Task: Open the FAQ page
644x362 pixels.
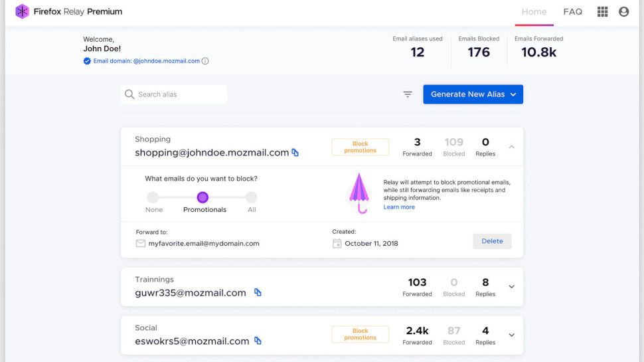Action: click(572, 12)
